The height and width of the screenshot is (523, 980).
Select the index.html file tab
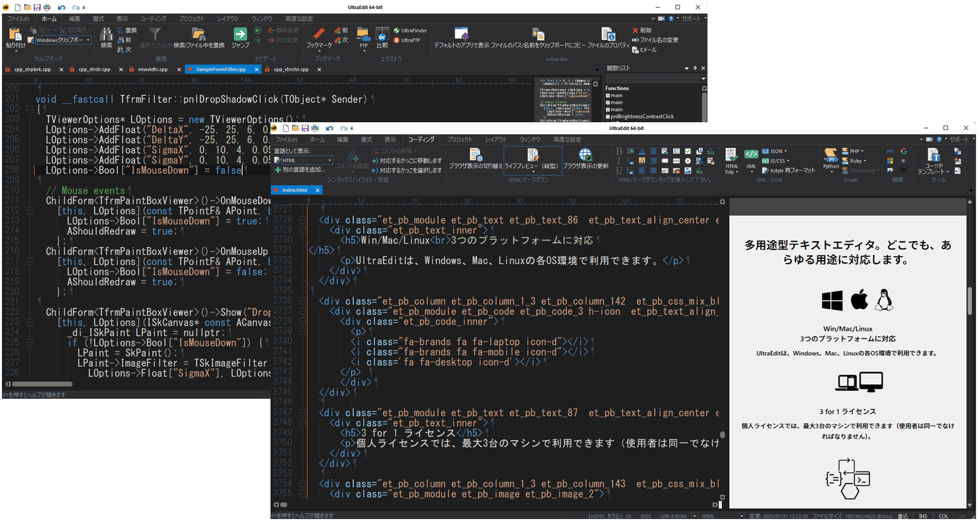point(298,190)
